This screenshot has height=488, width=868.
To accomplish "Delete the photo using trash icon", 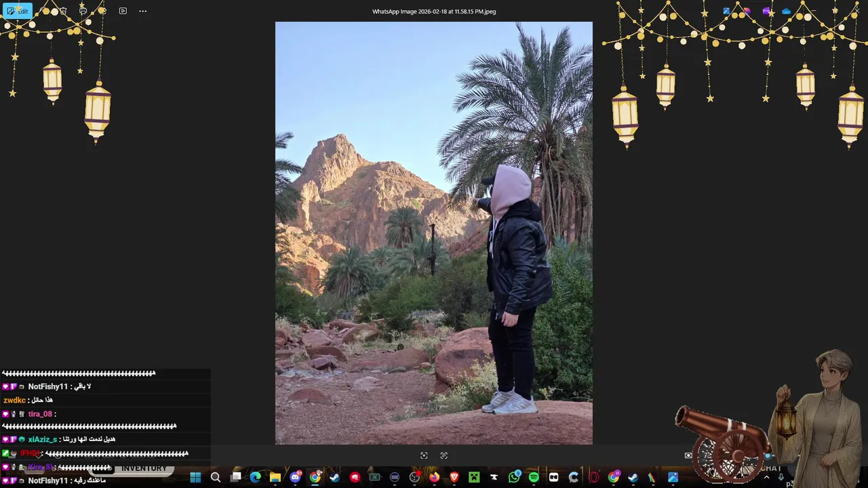I will 63,11.
